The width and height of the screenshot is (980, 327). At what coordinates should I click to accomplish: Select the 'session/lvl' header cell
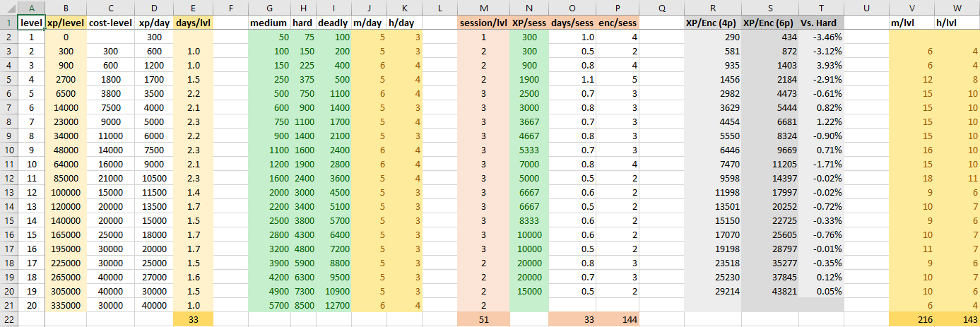pyautogui.click(x=483, y=23)
